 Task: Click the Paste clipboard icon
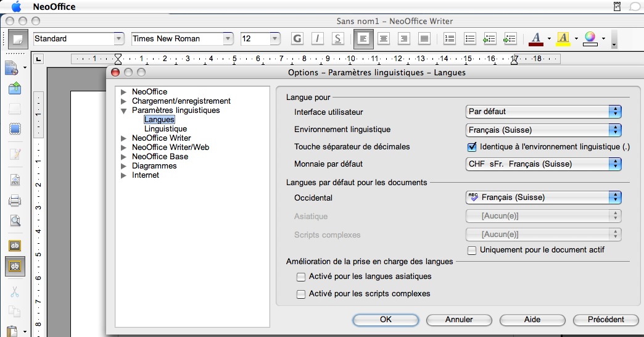point(12,331)
